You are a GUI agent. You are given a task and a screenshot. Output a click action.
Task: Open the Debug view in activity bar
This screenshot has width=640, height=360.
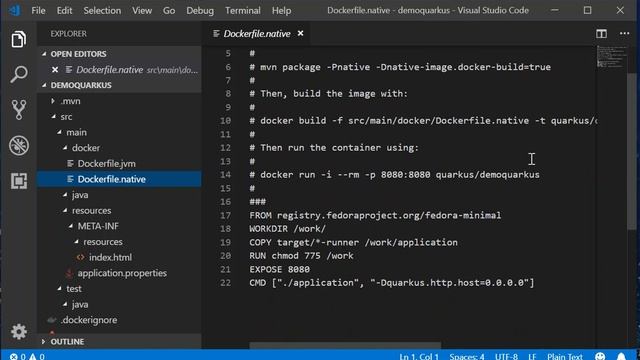click(19, 145)
